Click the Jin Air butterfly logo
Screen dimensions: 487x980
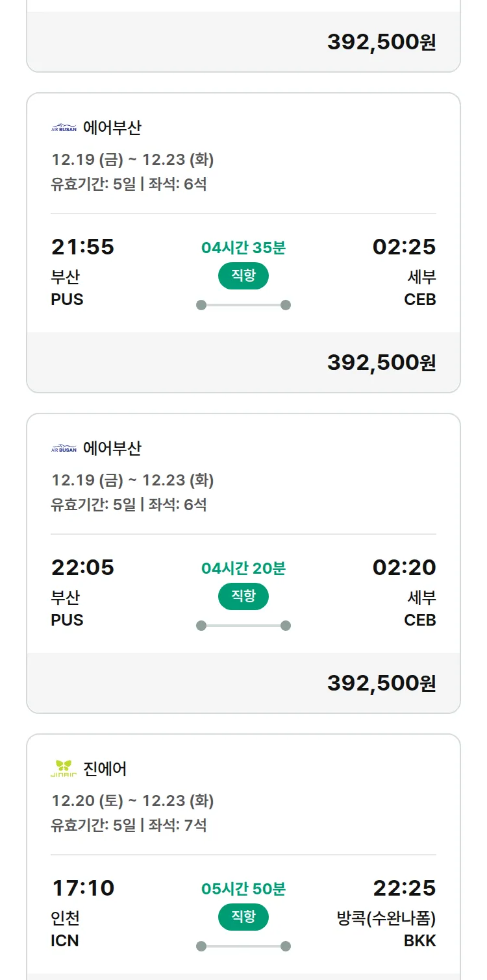64,768
